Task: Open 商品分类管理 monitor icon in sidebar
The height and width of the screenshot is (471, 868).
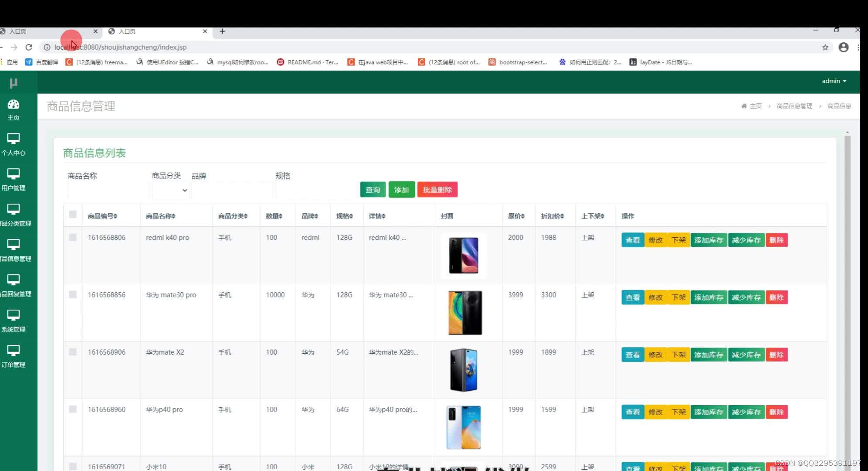Action: [x=14, y=209]
